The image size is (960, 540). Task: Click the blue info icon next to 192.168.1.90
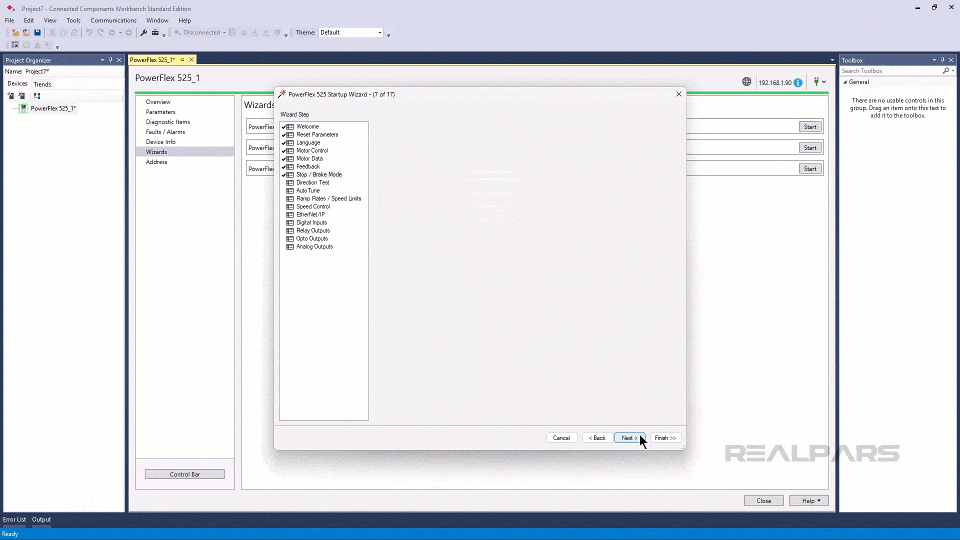[798, 83]
